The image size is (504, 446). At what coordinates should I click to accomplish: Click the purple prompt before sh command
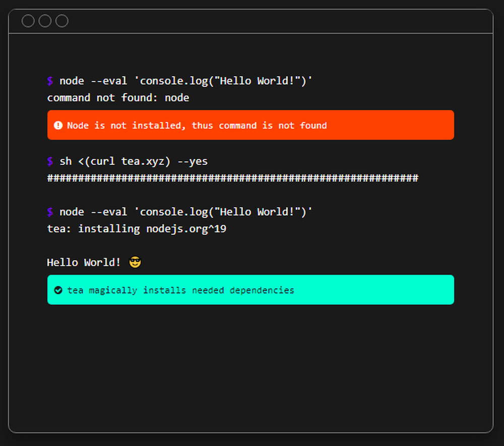50,161
